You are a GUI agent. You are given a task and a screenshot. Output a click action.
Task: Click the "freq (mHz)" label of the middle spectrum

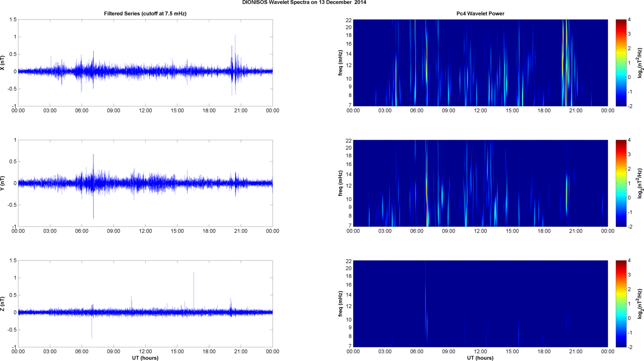tap(340, 183)
